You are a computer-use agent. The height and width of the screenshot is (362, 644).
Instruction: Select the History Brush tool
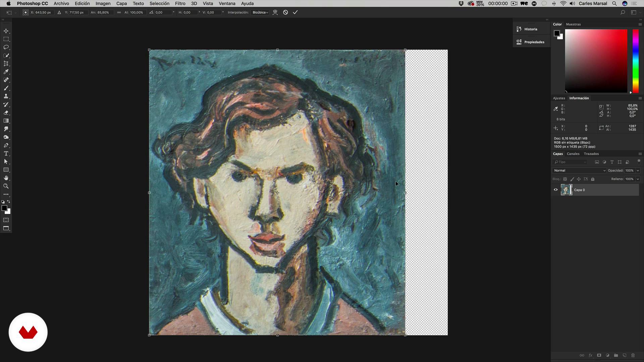pos(6,105)
